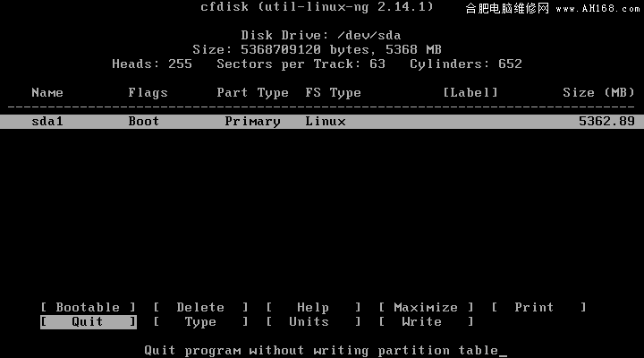Choose the Print menu option

538,308
